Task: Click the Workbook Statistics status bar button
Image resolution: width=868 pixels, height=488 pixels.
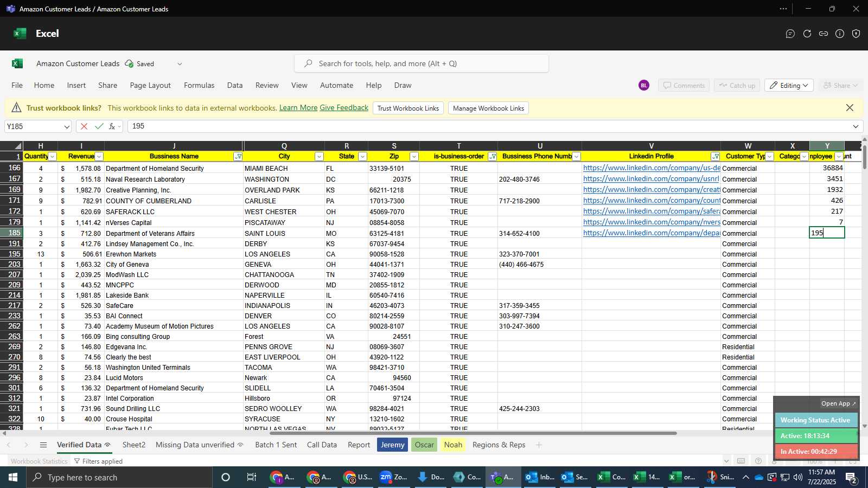Action: 39,461
